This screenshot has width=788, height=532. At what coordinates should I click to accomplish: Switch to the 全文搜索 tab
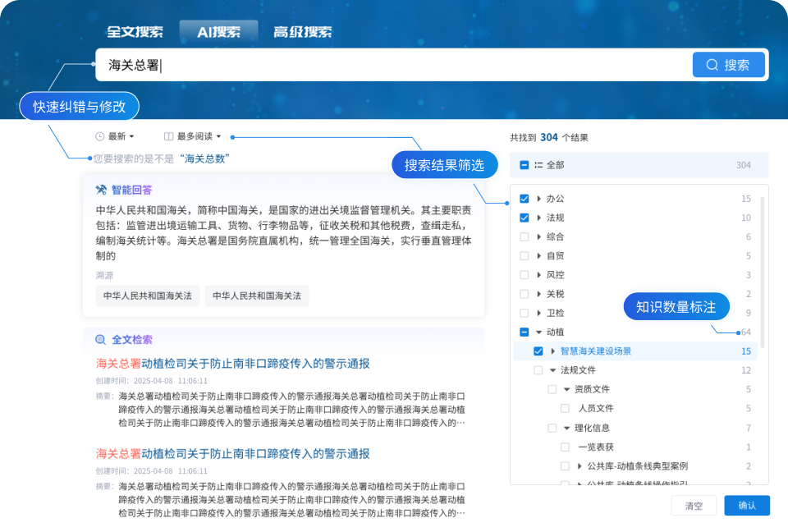135,32
